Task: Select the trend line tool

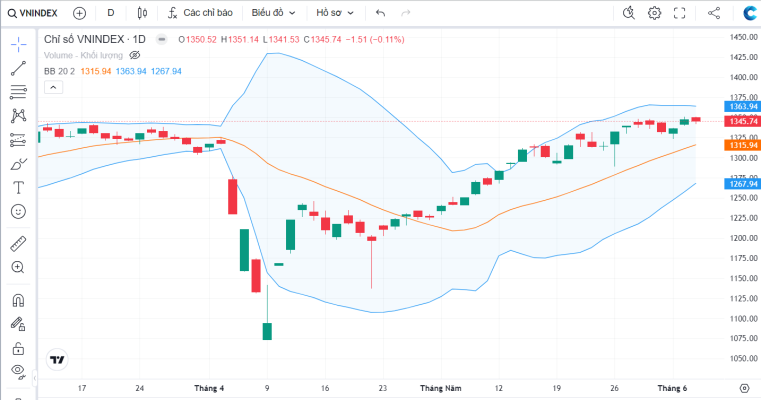Action: (x=18, y=68)
